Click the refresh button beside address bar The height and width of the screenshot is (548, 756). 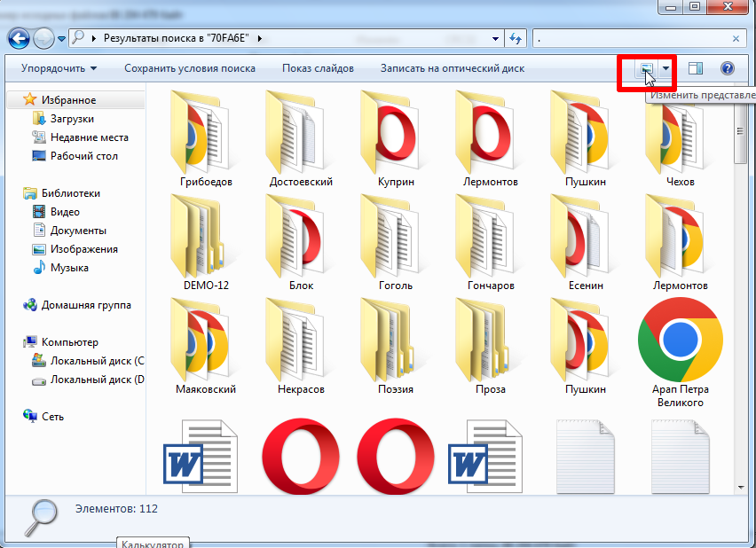(x=516, y=38)
